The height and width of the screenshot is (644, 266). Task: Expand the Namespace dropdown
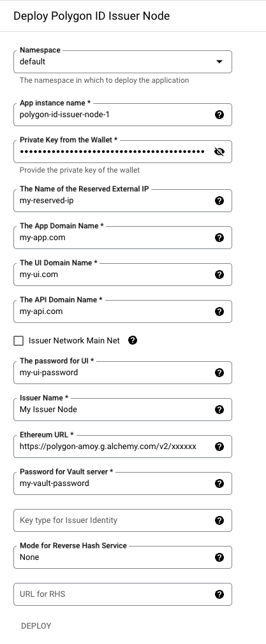(x=122, y=62)
